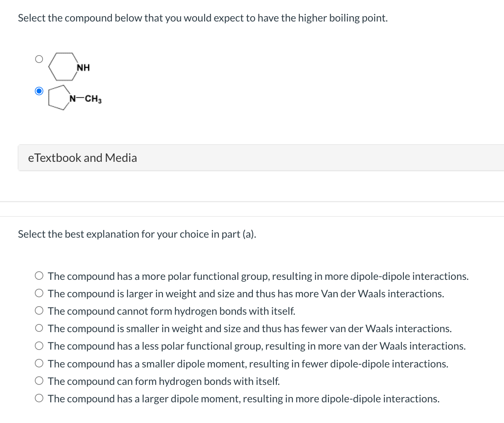Click the NH ring structure drawing

63,67
